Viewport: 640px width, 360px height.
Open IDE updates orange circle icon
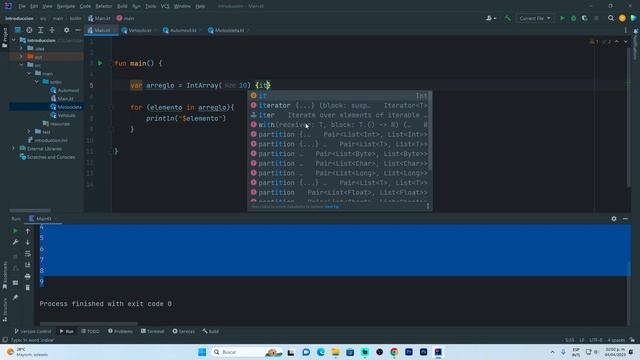(x=622, y=18)
